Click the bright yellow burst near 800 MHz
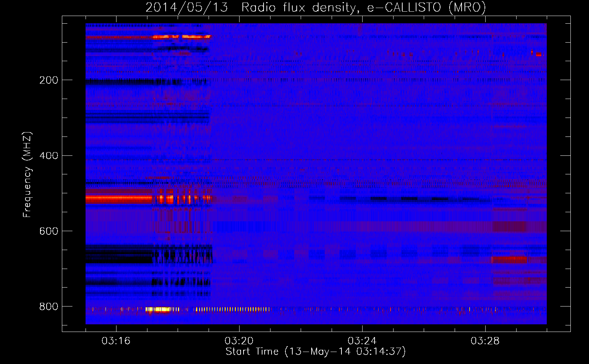This screenshot has width=589, height=364. pyautogui.click(x=158, y=309)
